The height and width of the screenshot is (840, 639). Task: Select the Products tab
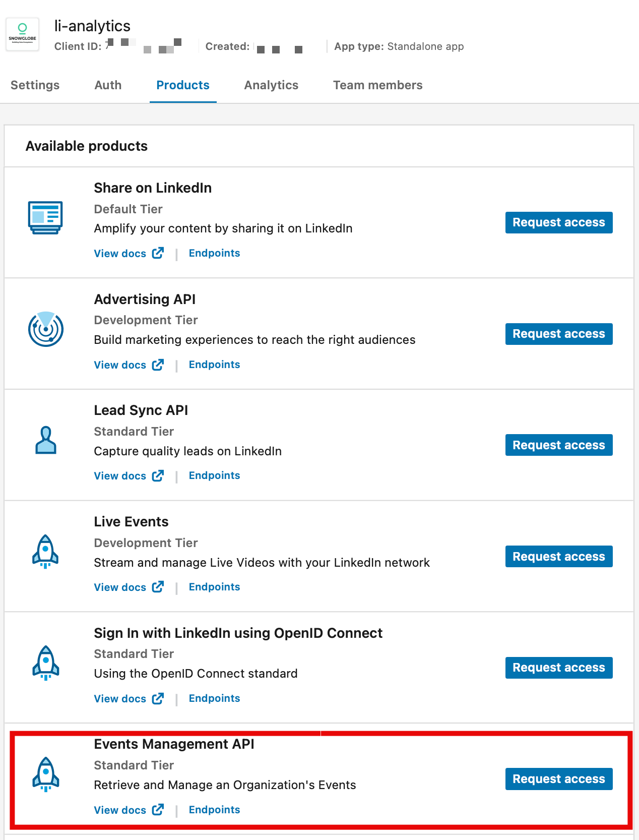(x=183, y=85)
